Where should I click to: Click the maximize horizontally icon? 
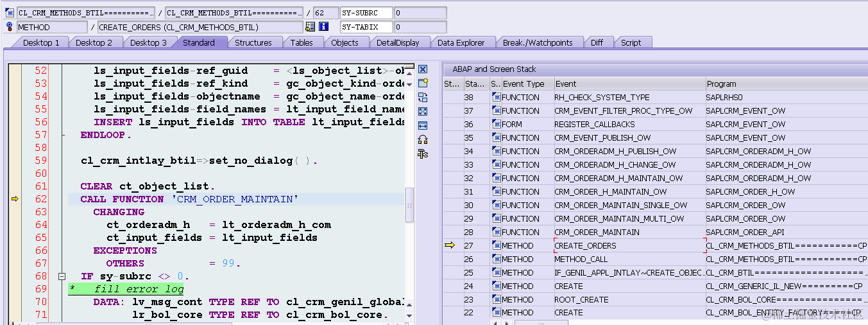pos(423,125)
